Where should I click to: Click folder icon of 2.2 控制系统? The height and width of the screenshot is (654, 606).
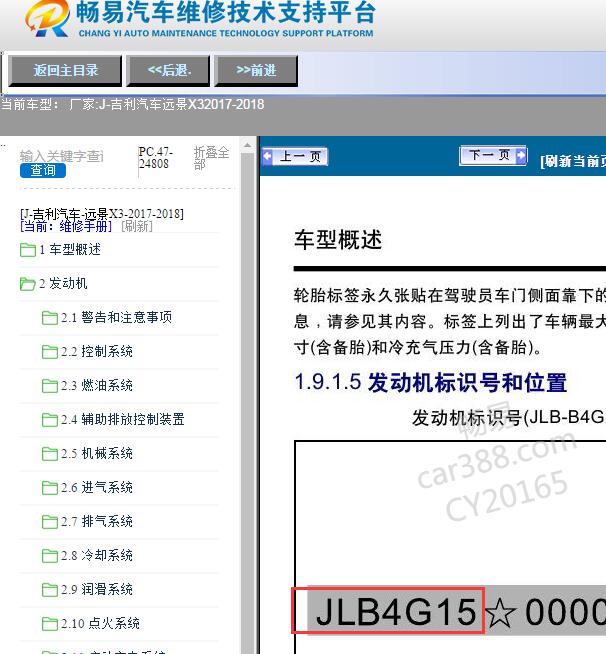(x=50, y=352)
